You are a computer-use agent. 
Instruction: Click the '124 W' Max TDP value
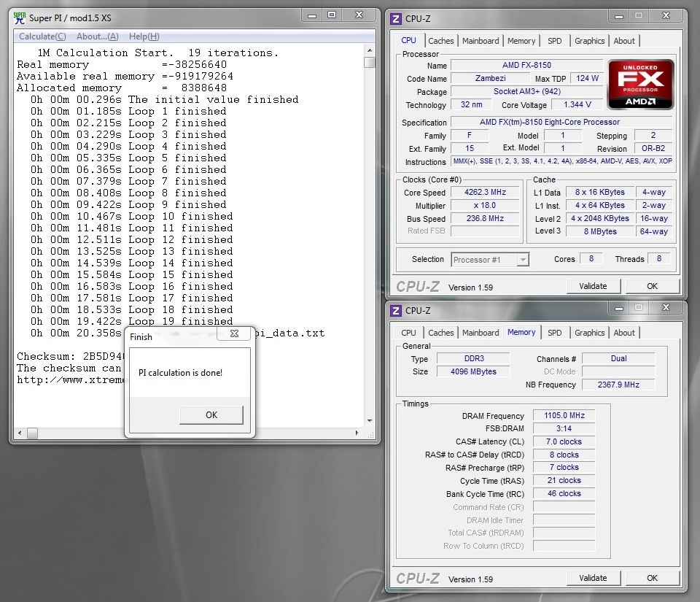click(x=587, y=79)
